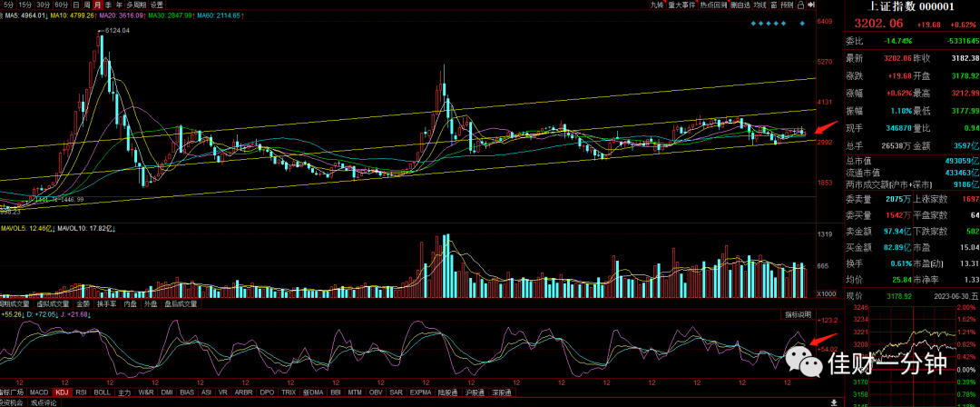Open the 设置 settings button
The width and height of the screenshot is (980, 407).
(156, 5)
